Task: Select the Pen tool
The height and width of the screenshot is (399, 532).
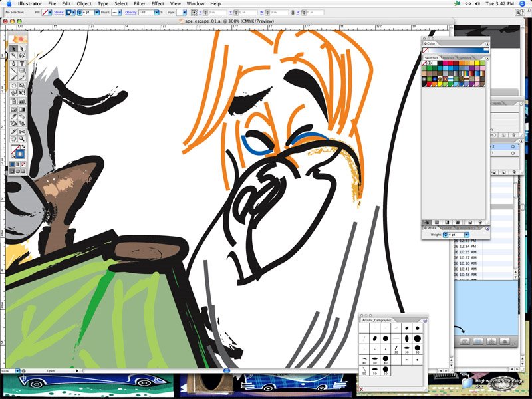Action: pyautogui.click(x=13, y=63)
